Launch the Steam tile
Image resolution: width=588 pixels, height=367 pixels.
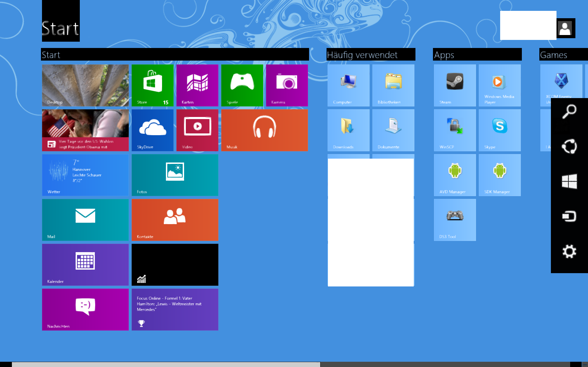pos(455,85)
